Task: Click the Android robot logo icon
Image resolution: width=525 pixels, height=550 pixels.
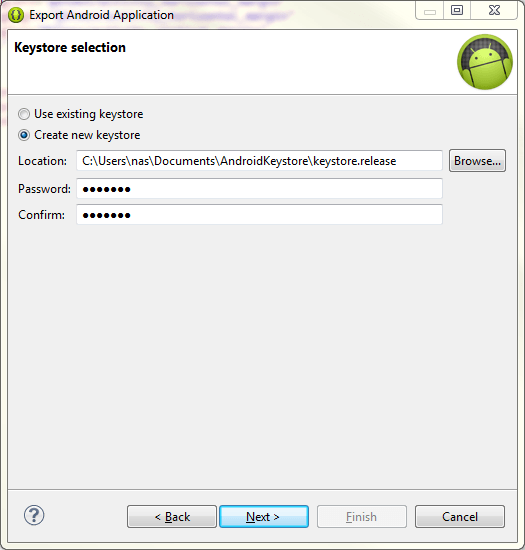Action: coord(485,62)
